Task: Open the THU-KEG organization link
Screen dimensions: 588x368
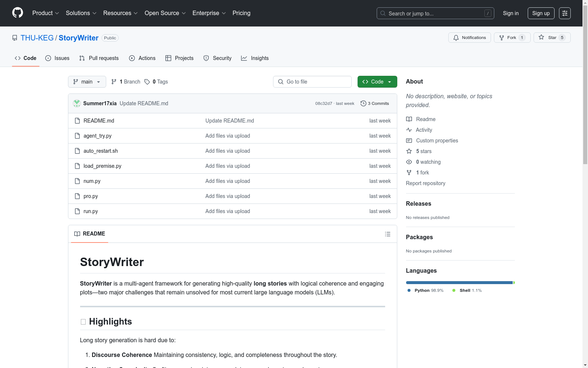Action: (x=37, y=38)
